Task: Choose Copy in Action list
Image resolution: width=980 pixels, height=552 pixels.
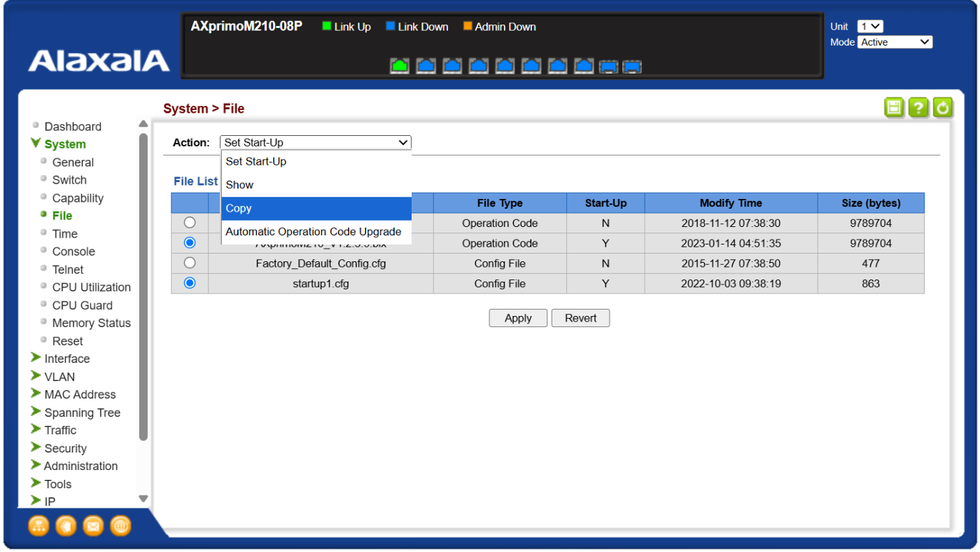Action: pyautogui.click(x=316, y=208)
